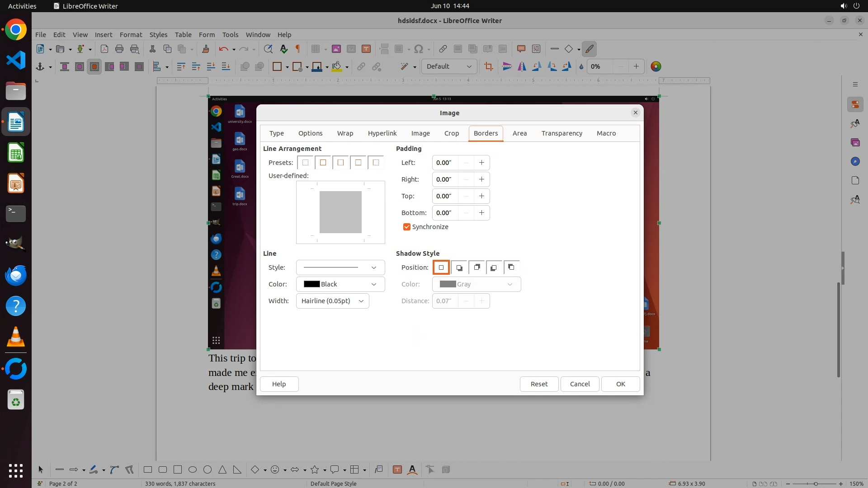
Task: Open the Gallery sidebar panel icon
Action: coord(855,142)
